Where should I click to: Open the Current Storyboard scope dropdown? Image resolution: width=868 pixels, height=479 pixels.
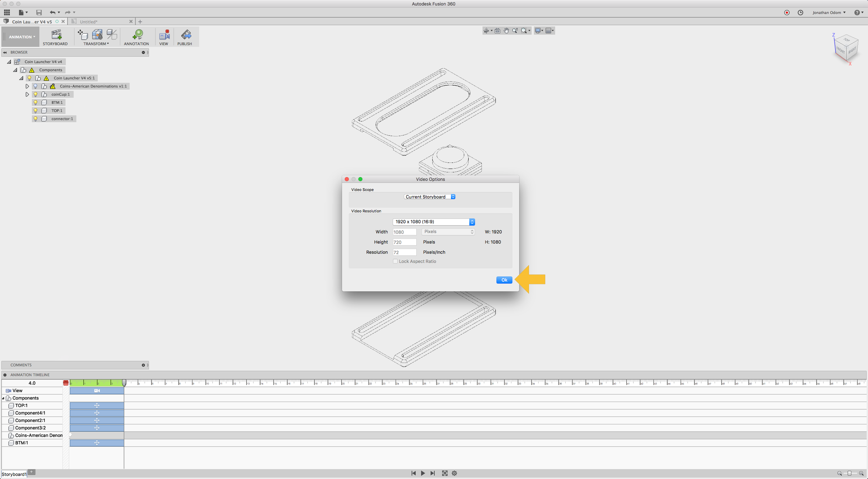click(430, 197)
